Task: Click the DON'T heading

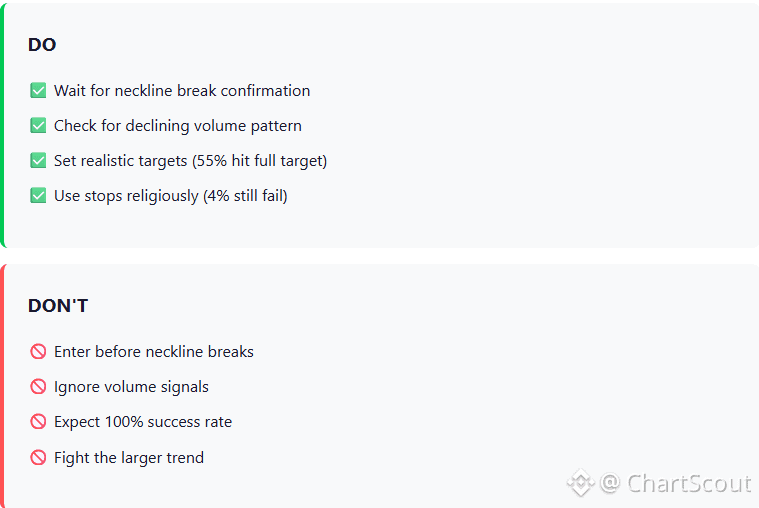Action: click(58, 306)
